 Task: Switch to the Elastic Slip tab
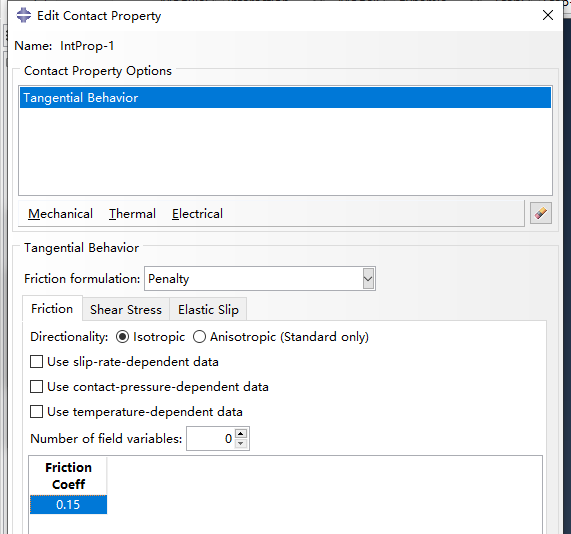pos(208,310)
